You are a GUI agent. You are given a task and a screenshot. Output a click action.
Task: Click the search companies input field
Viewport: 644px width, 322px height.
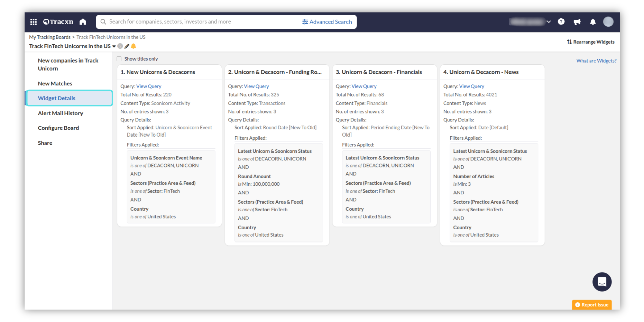(201, 22)
